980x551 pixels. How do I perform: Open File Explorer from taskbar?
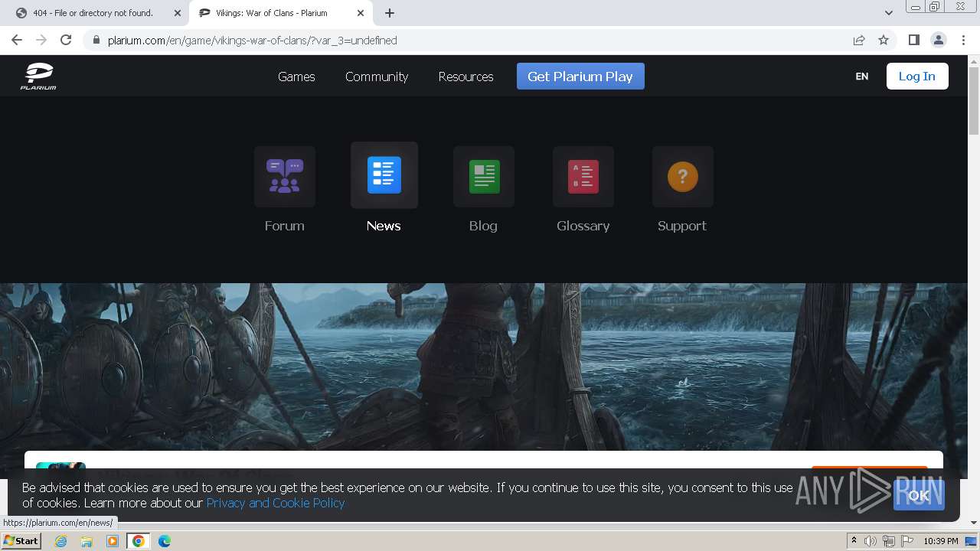[87, 541]
